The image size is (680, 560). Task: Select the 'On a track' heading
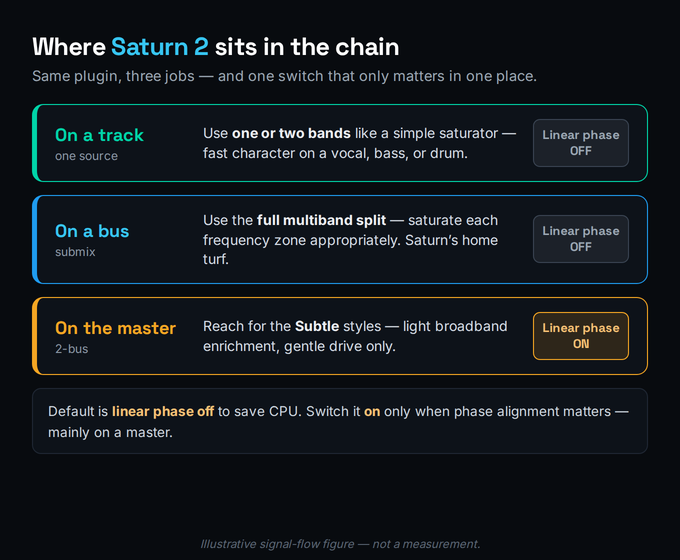click(x=99, y=135)
